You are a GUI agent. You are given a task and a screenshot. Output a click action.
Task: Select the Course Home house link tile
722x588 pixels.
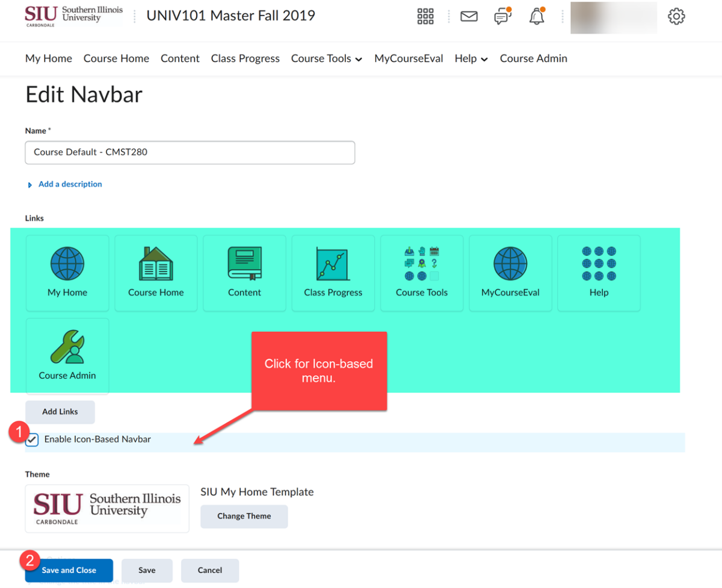(x=155, y=273)
